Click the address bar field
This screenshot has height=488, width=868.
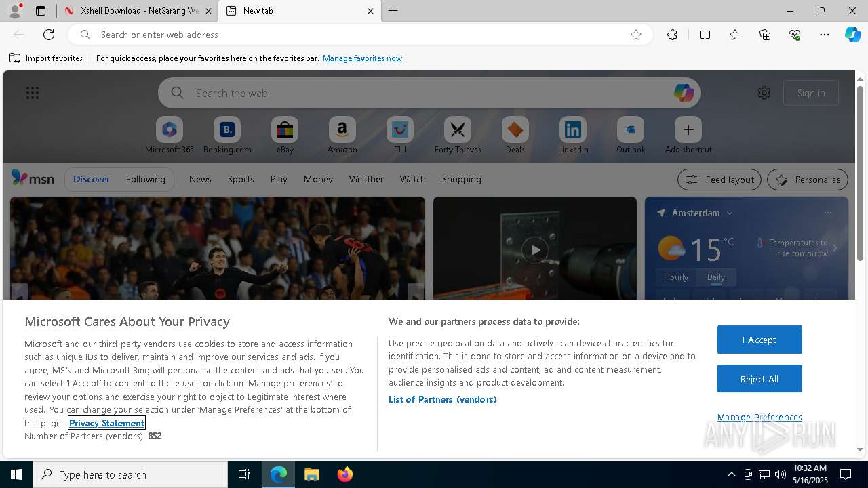pyautogui.click(x=359, y=35)
